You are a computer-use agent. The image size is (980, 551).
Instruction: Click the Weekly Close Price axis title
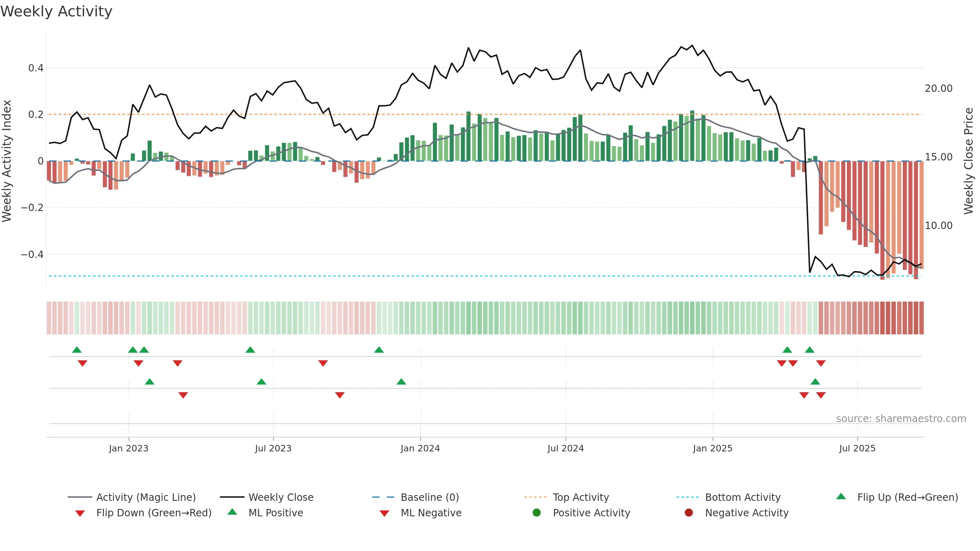point(969,161)
